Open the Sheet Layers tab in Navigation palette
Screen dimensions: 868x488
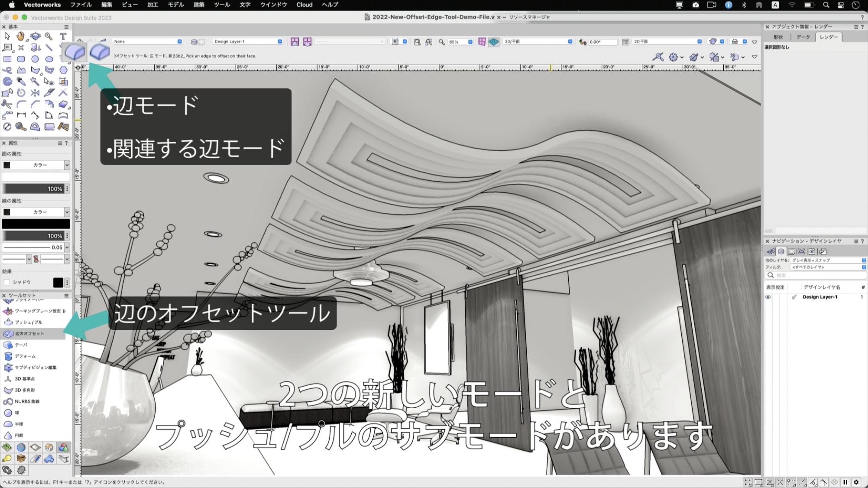[x=791, y=251]
